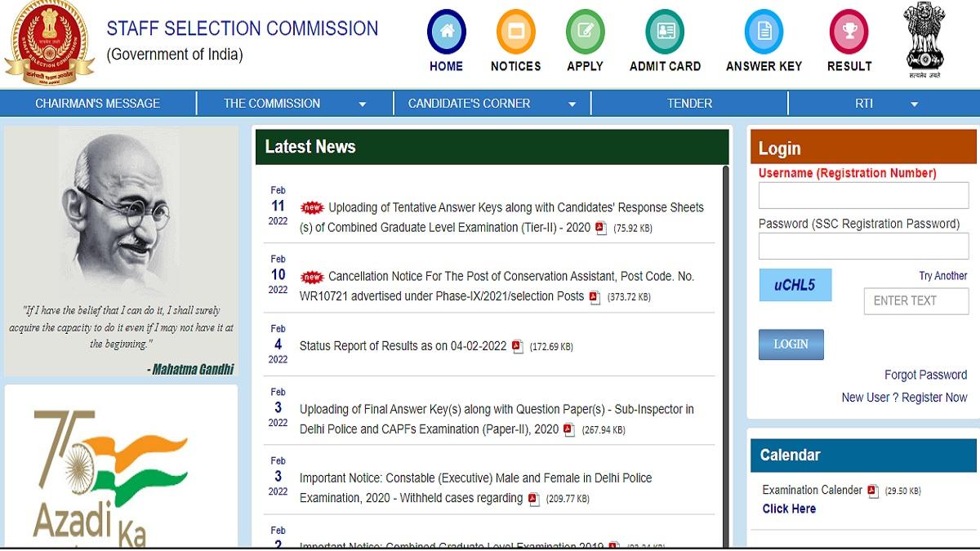Image resolution: width=980 pixels, height=551 pixels.
Task: Click the Apply icon
Action: pyautogui.click(x=585, y=33)
